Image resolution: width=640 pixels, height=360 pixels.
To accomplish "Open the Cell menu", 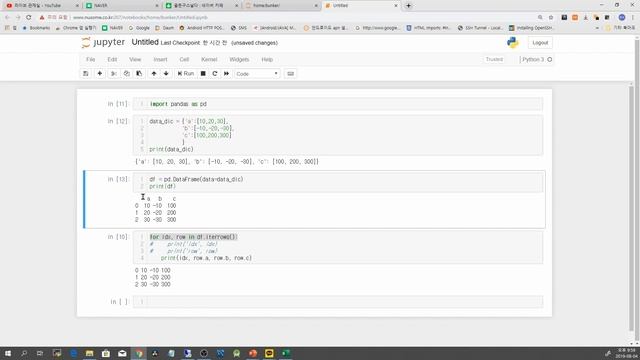I will [x=184, y=60].
